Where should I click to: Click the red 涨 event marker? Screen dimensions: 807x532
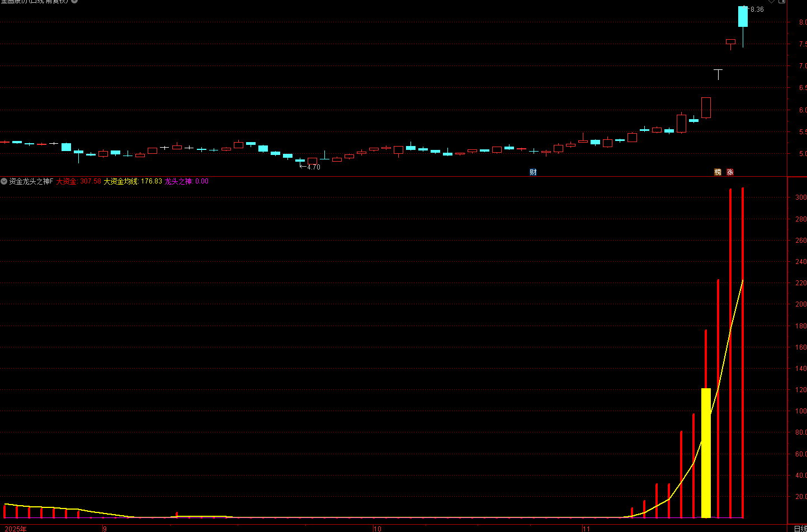730,172
